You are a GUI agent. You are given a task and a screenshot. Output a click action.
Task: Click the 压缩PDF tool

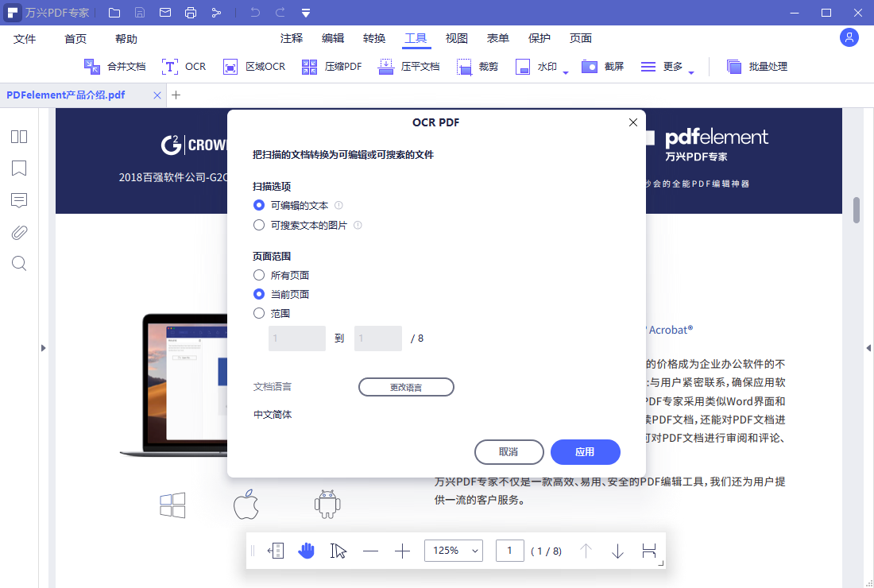[331, 66]
